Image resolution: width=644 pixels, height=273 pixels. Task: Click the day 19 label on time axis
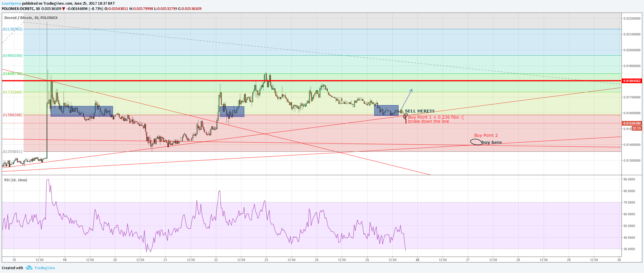(x=65, y=260)
